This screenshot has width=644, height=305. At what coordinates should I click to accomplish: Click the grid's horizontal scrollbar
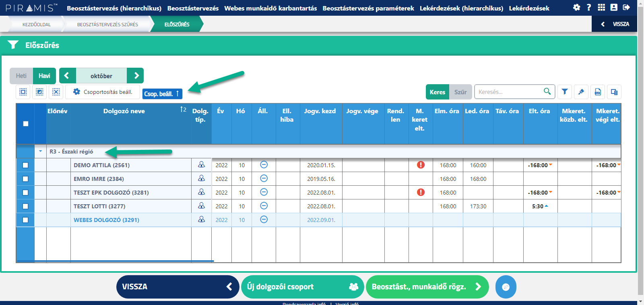(115, 261)
